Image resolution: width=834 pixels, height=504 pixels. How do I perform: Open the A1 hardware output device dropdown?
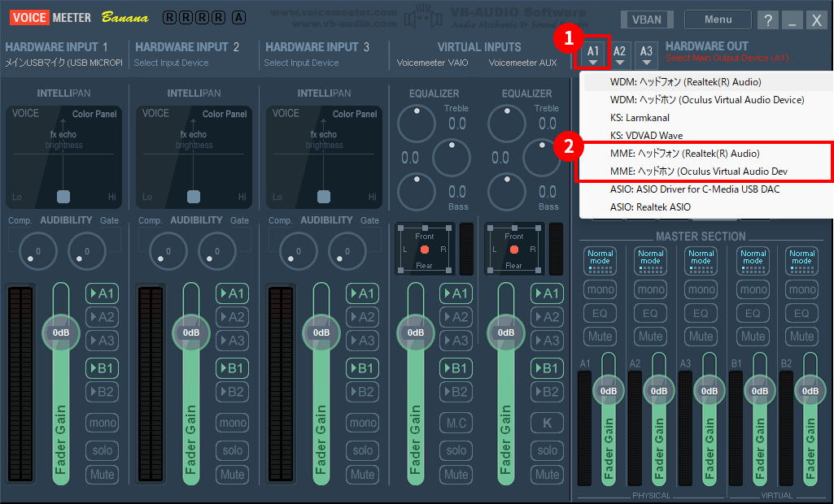(592, 54)
